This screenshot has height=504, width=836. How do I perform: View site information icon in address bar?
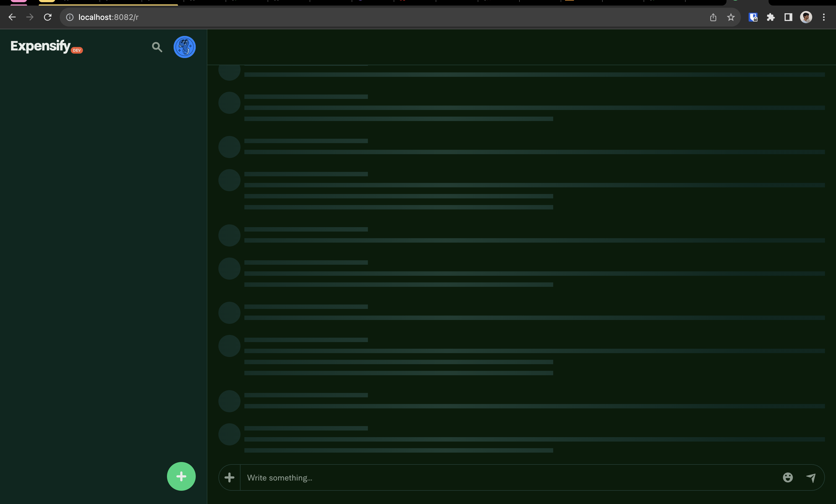70,17
